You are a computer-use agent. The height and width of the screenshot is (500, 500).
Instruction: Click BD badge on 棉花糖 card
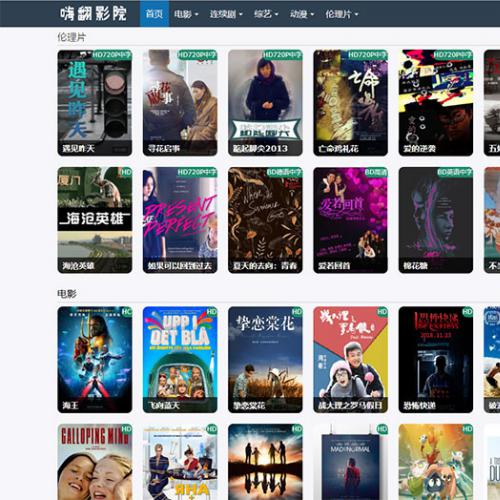pyautogui.click(x=455, y=172)
